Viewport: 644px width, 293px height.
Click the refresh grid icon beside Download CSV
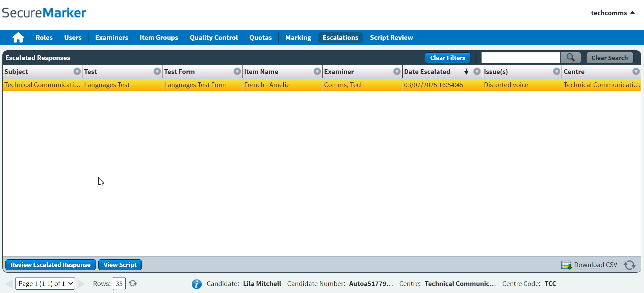pos(629,265)
